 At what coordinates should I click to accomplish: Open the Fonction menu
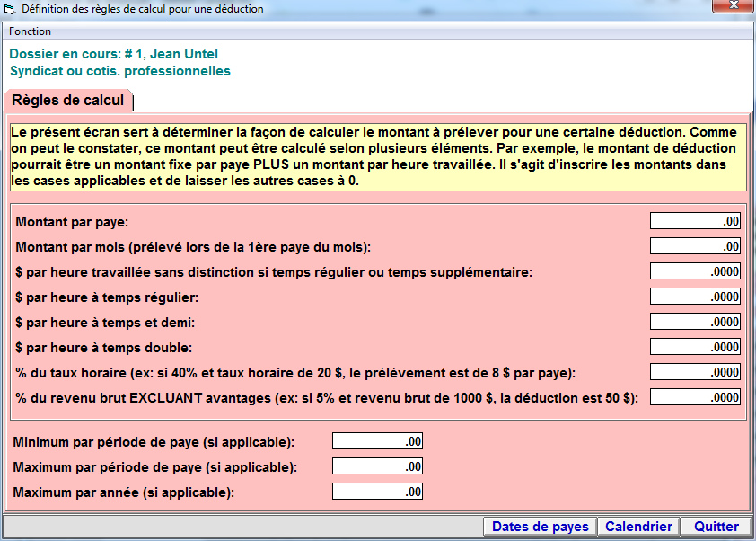pyautogui.click(x=30, y=31)
